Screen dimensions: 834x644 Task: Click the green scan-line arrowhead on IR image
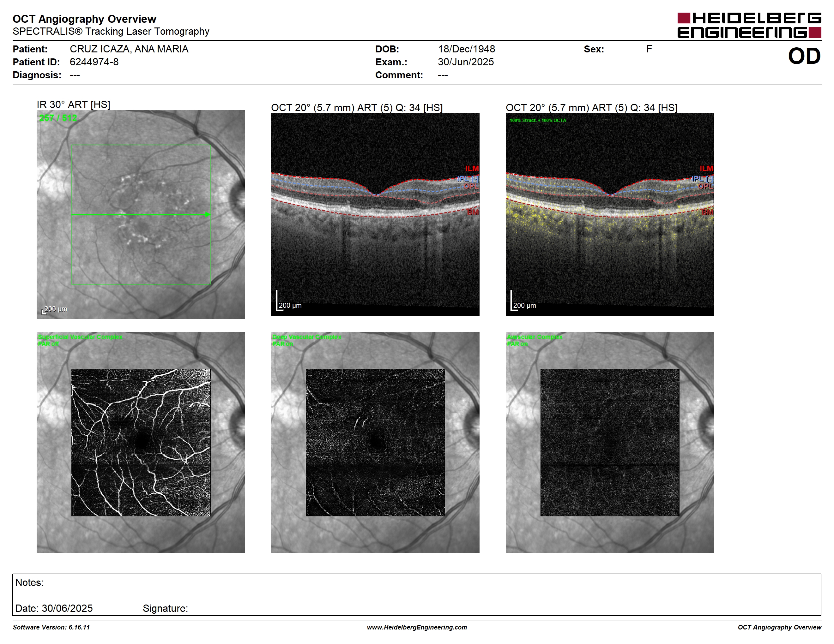[208, 214]
